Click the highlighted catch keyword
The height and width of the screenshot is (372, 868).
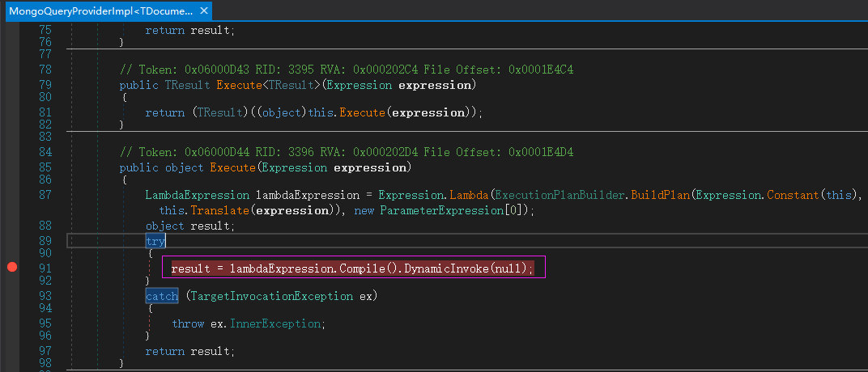(x=162, y=297)
